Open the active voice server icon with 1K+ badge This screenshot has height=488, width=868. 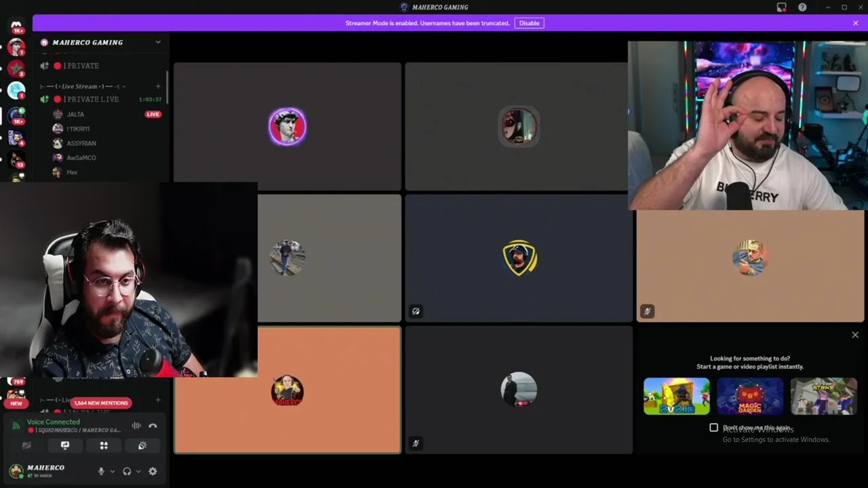tap(16, 115)
